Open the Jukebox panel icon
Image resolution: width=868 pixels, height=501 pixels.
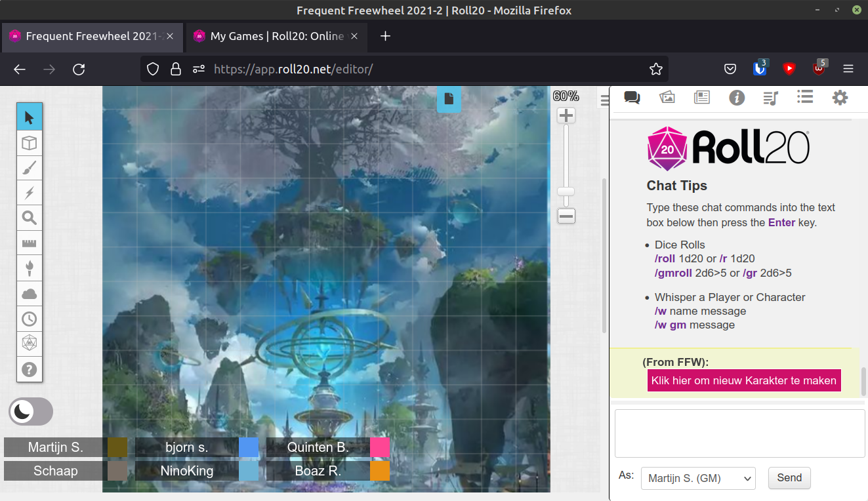tap(770, 97)
